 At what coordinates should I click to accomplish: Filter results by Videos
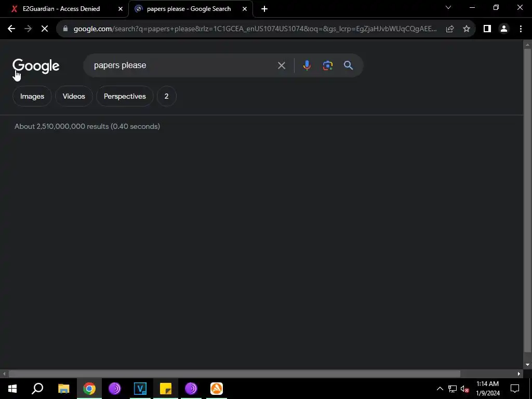tap(74, 96)
